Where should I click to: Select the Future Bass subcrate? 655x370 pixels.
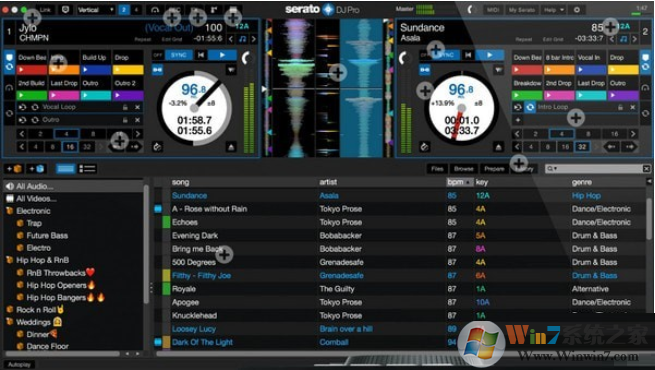point(47,236)
